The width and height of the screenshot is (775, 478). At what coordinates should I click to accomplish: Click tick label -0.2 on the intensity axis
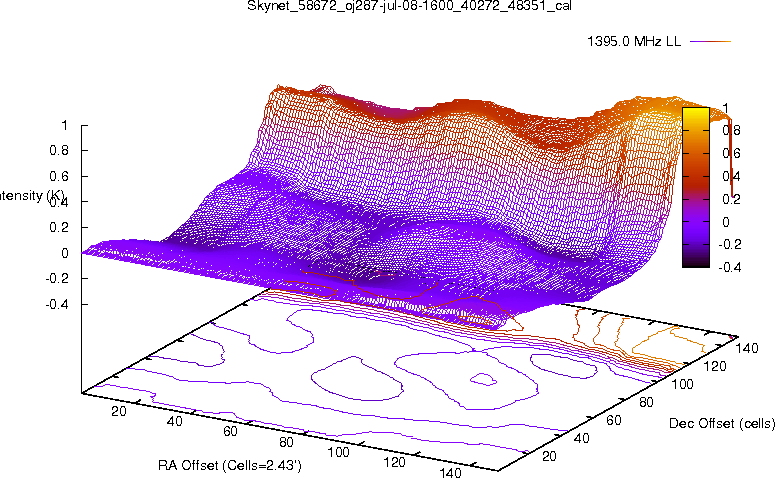coord(57,279)
